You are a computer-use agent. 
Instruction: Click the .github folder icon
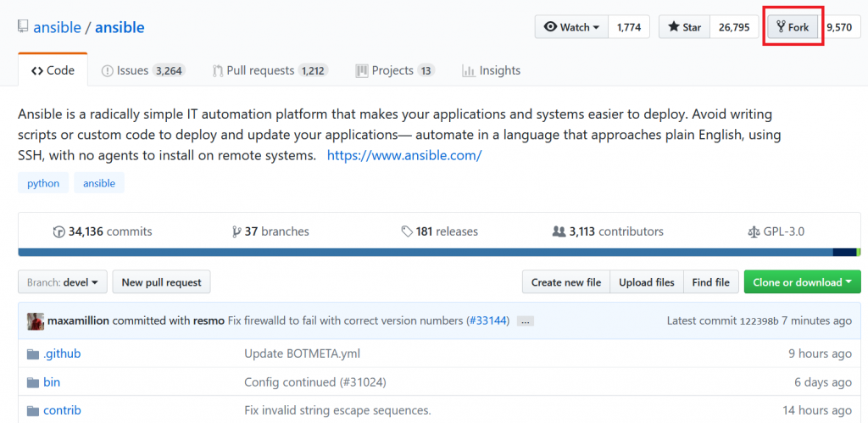pos(33,353)
